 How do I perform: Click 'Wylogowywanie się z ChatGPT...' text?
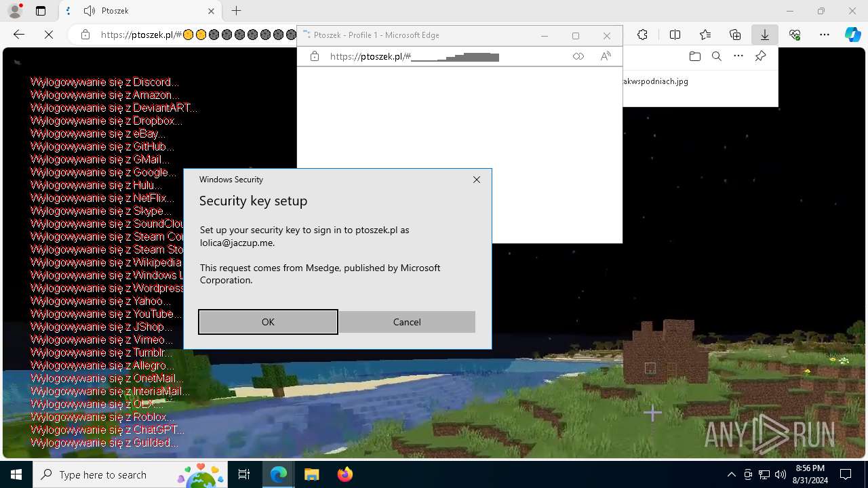tap(107, 430)
